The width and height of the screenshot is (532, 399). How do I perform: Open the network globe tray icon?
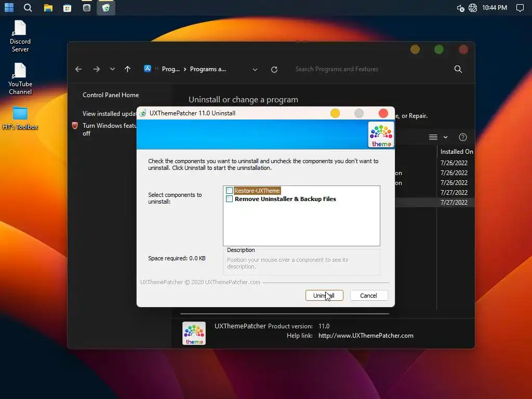[473, 8]
